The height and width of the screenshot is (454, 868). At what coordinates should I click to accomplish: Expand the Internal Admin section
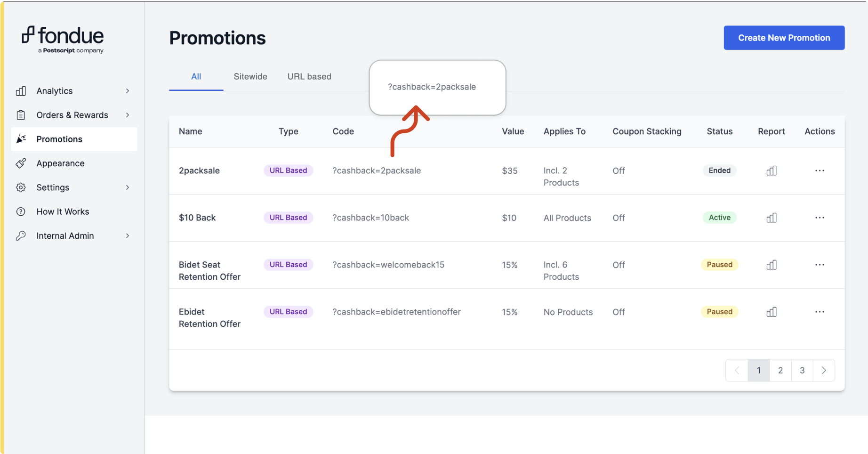coord(127,236)
